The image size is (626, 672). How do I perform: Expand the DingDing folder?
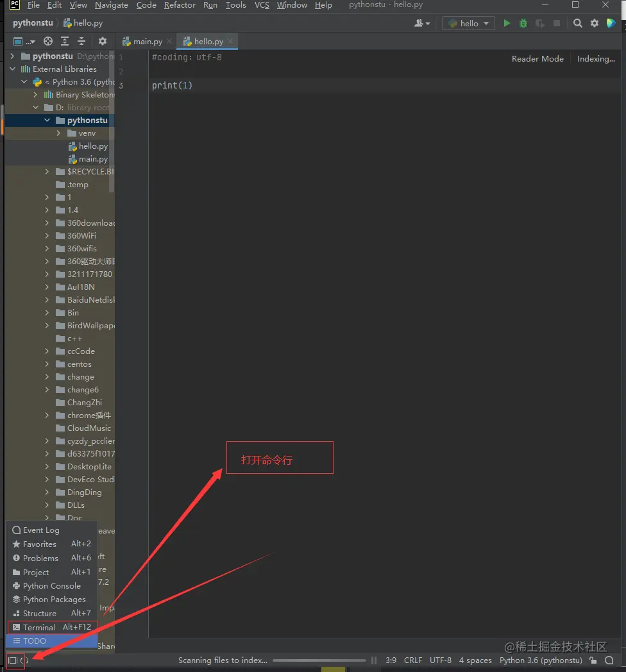pos(47,492)
